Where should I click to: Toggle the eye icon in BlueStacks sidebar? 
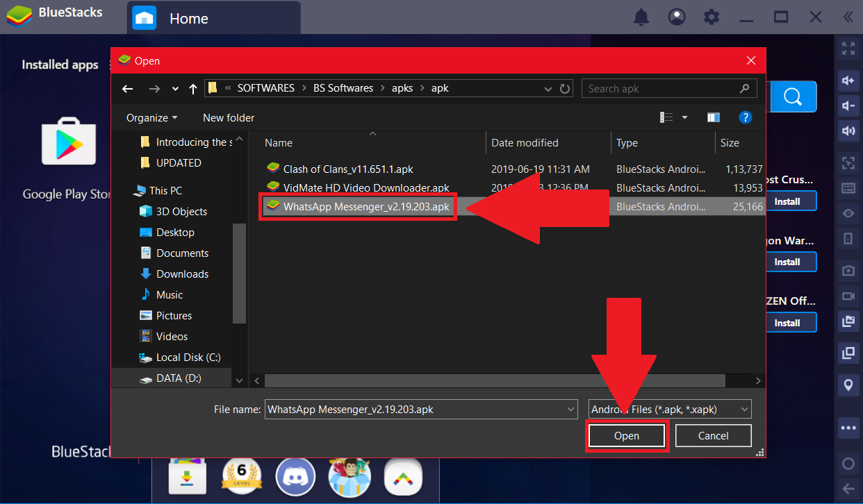coord(848,213)
